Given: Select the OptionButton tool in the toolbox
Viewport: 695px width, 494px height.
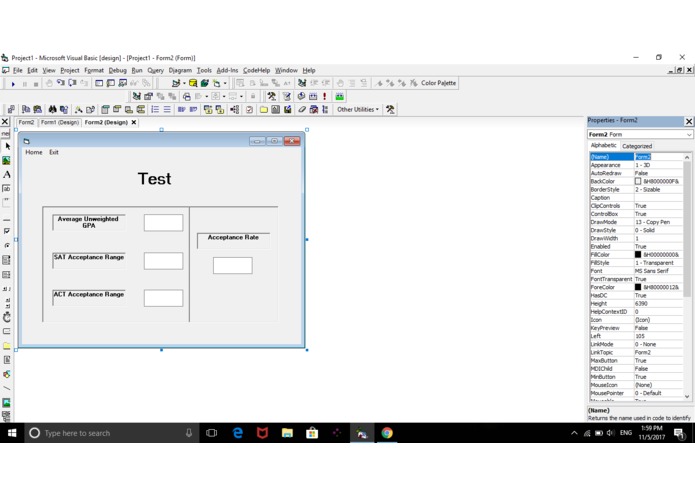Looking at the screenshot, I should click(7, 245).
